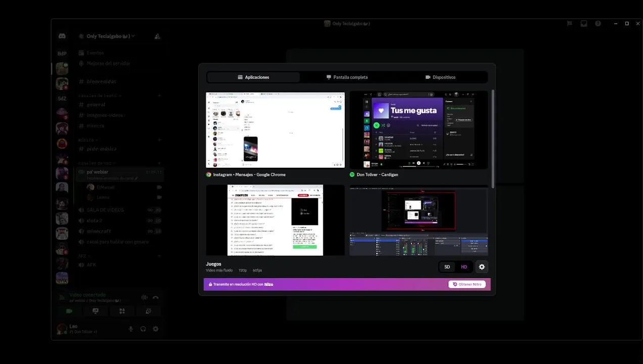Collapse the canales de texto category

(x=99, y=96)
